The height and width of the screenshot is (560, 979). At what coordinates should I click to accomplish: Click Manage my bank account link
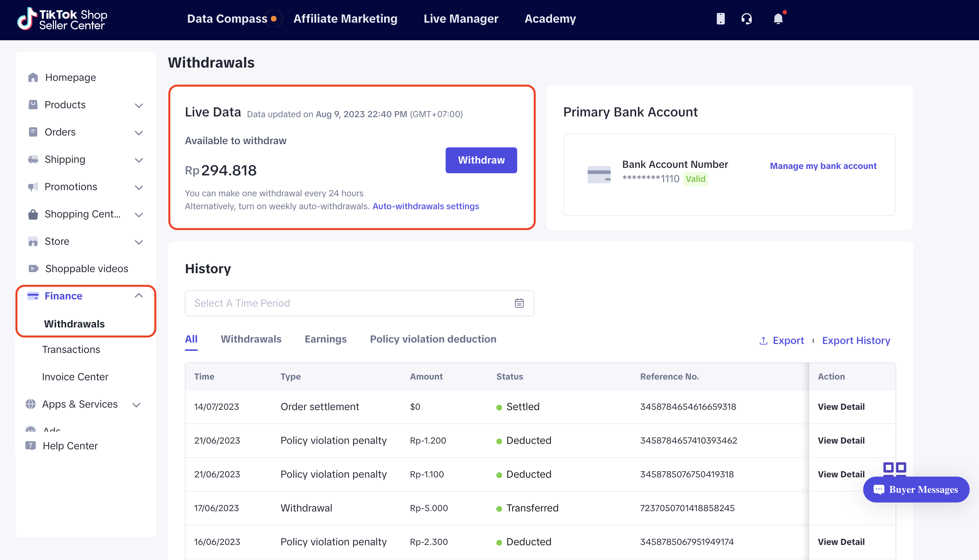tap(823, 166)
